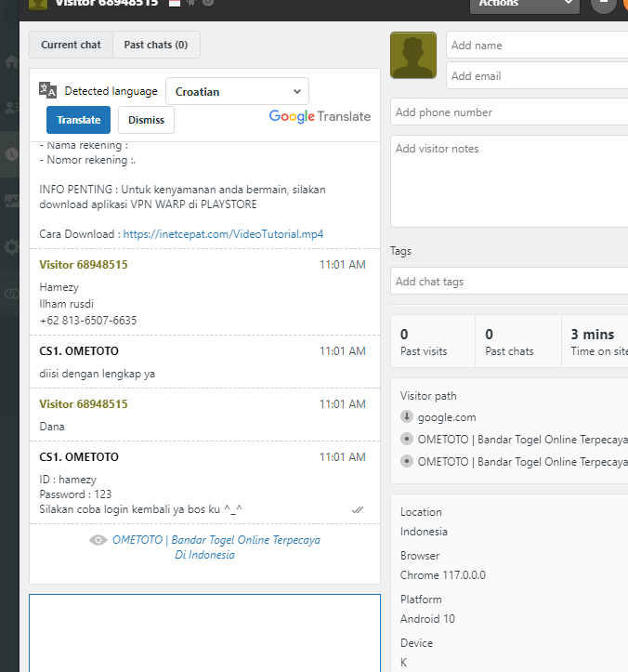628x672 pixels.
Task: Open the inetcepat VideoTutorial.mp4 link
Action: pyautogui.click(x=223, y=234)
